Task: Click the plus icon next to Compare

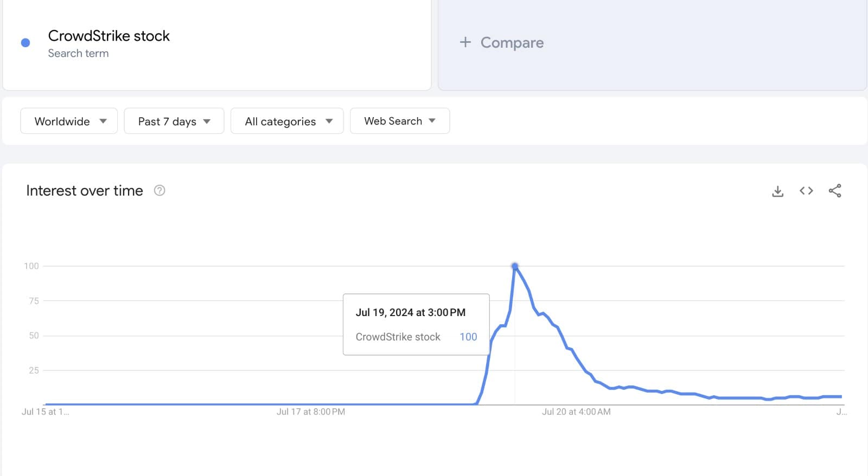Action: [465, 42]
